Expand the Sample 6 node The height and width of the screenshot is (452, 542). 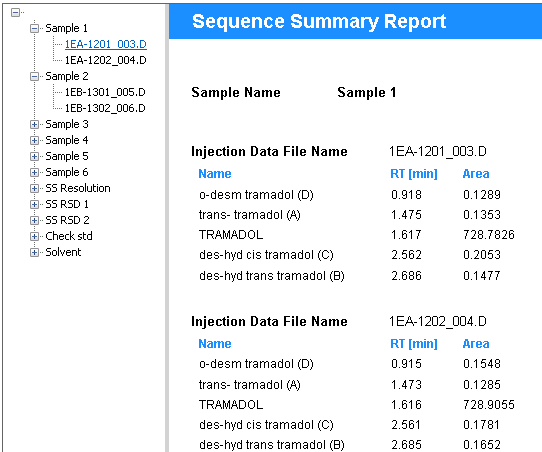34,172
